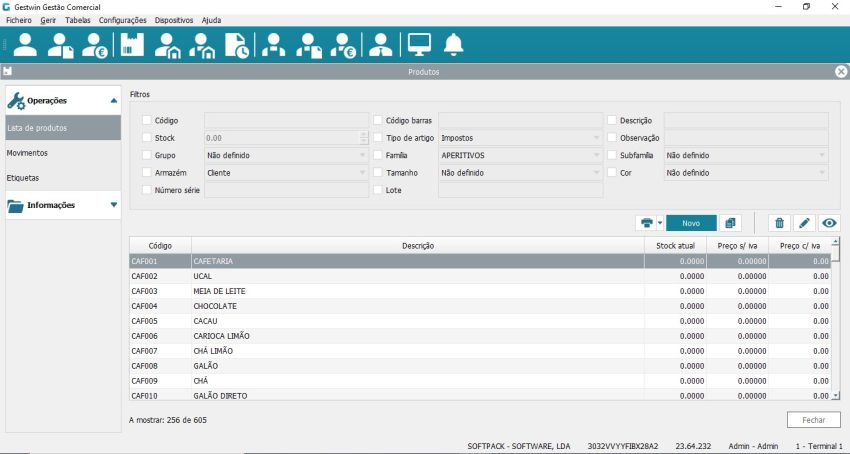Click the eye view product icon

[x=829, y=223]
